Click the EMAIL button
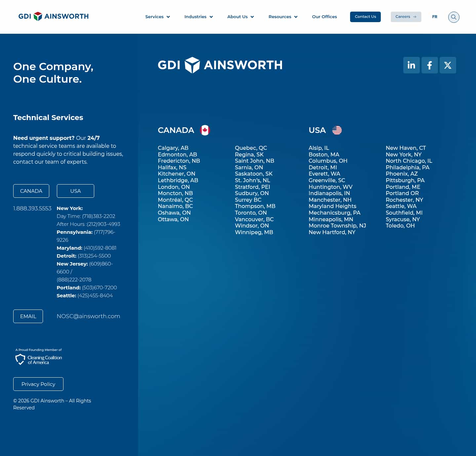 click(28, 316)
